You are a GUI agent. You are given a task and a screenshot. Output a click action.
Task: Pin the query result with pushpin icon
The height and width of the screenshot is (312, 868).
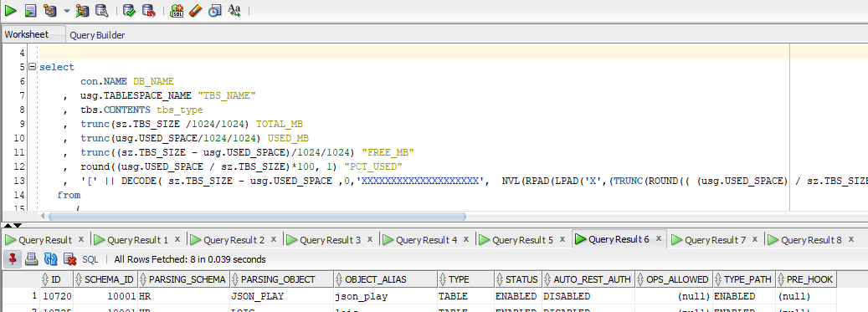(13, 259)
